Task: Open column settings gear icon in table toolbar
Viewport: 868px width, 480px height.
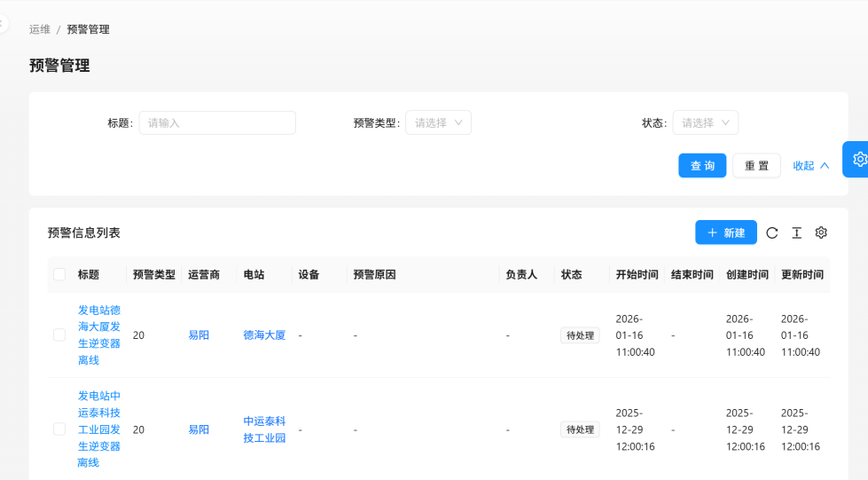Action: [821, 232]
